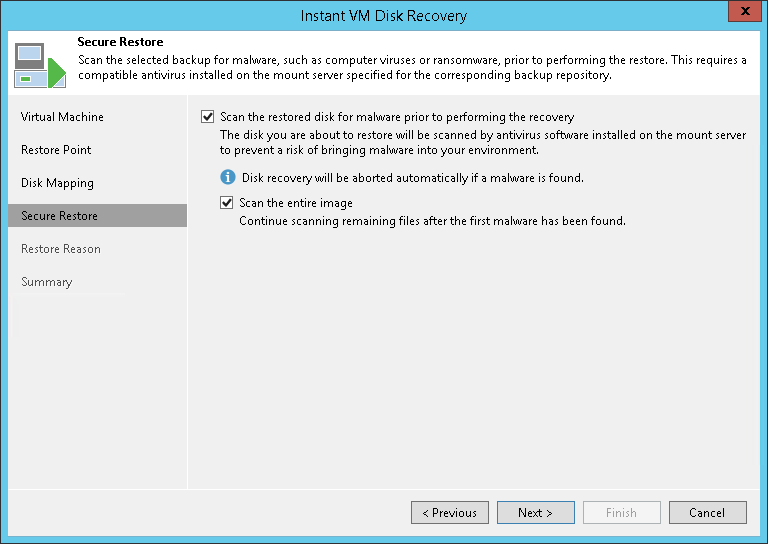Cancel the disk recovery wizard
This screenshot has width=768, height=544.
[707, 513]
